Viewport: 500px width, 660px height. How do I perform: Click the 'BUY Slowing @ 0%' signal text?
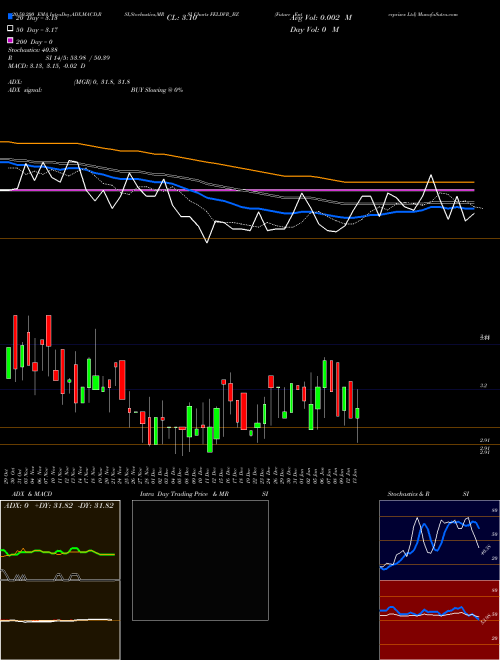click(157, 90)
